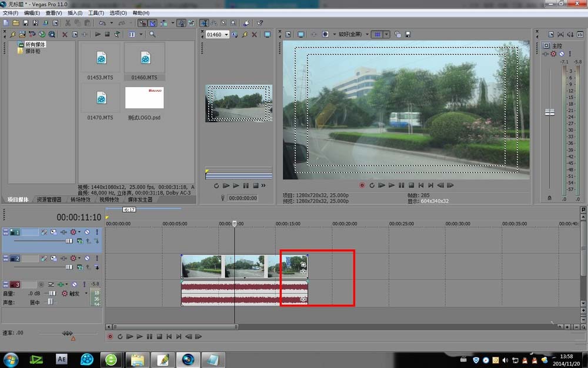Toggle the overlay grid button in the preview
The image size is (588, 368).
377,34
